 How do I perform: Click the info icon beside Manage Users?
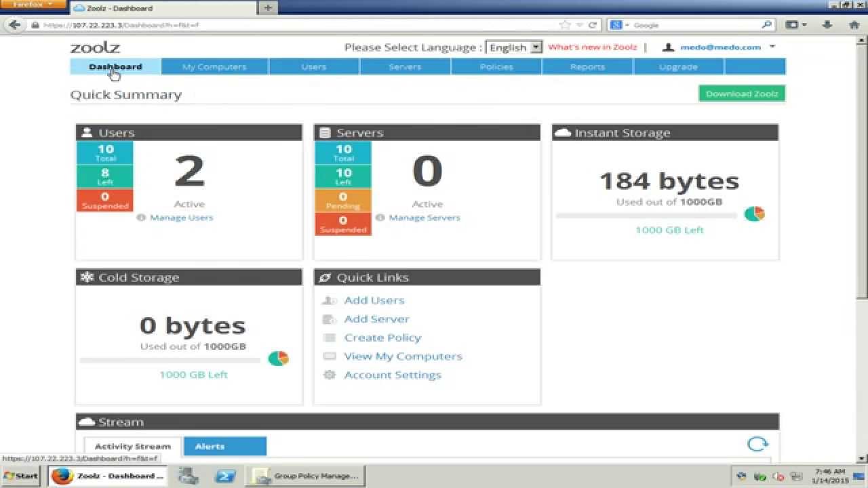(x=141, y=218)
